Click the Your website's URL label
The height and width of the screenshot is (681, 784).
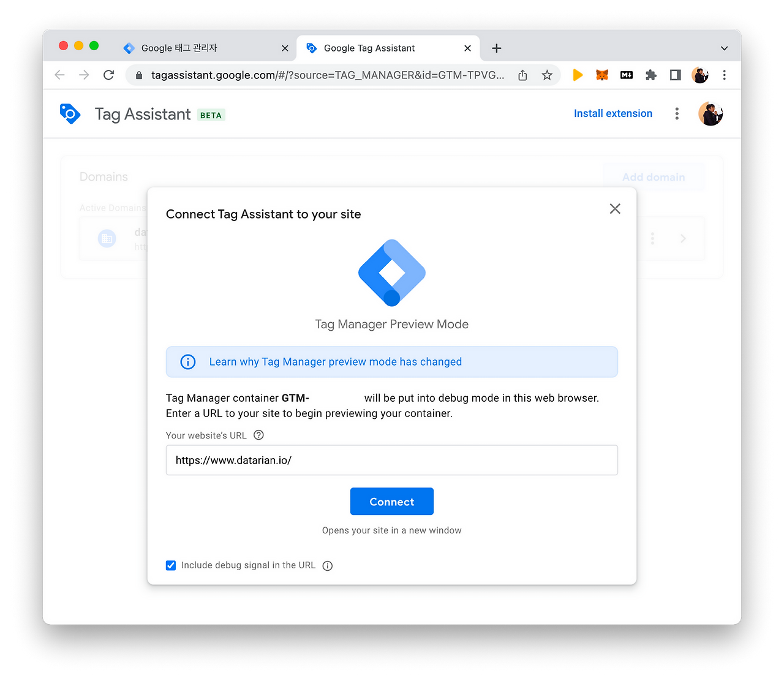206,435
